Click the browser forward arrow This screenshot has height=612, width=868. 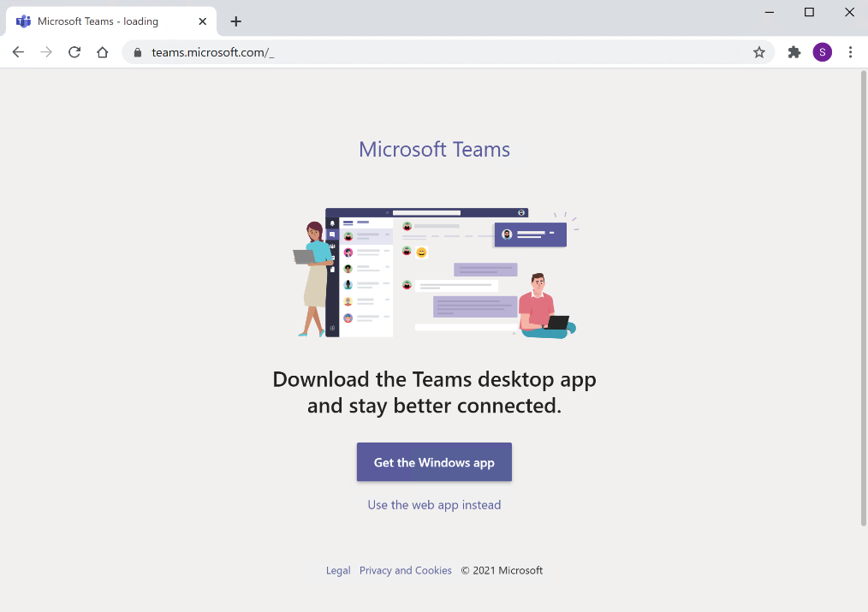[46, 52]
